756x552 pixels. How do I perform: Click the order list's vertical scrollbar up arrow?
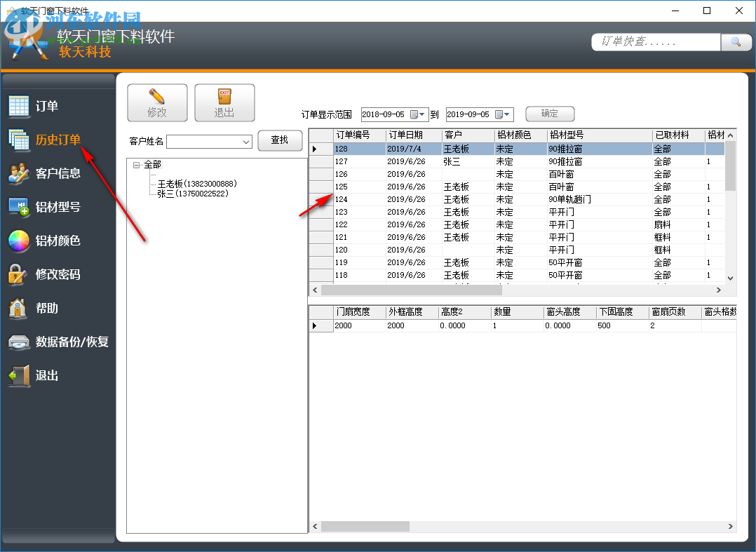[730, 135]
